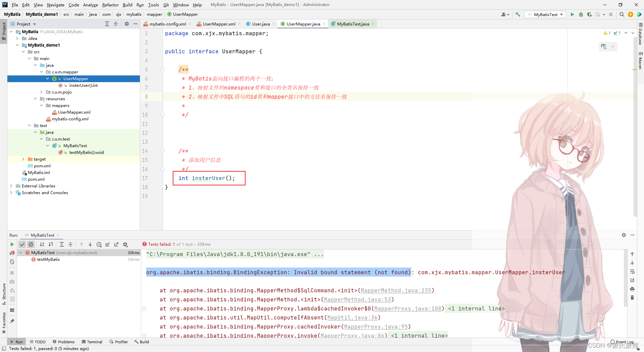Expand Scratches and Consoles node
The height and width of the screenshot is (352, 644).
pyautogui.click(x=11, y=192)
